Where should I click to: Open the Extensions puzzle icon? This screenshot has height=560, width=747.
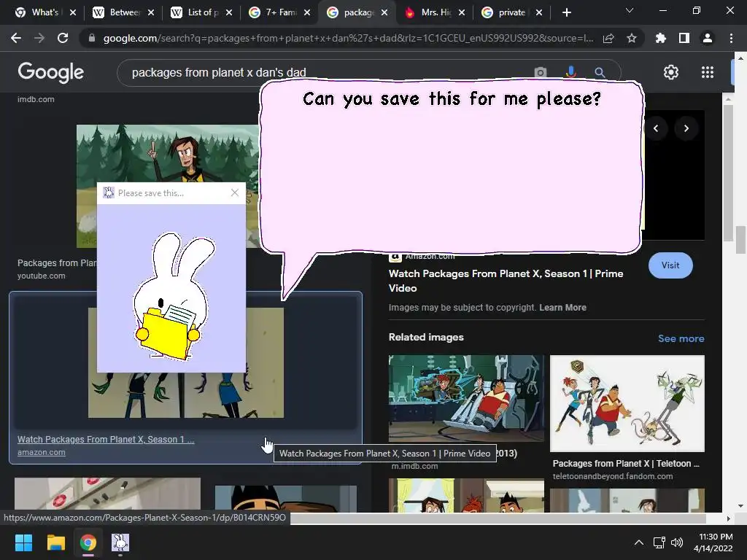tap(661, 38)
